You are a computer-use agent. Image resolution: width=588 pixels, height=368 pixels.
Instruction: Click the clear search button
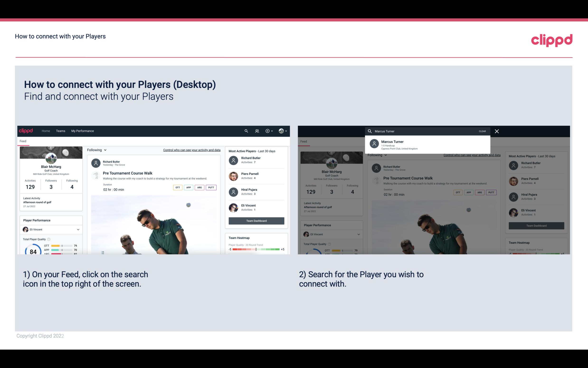pyautogui.click(x=482, y=131)
